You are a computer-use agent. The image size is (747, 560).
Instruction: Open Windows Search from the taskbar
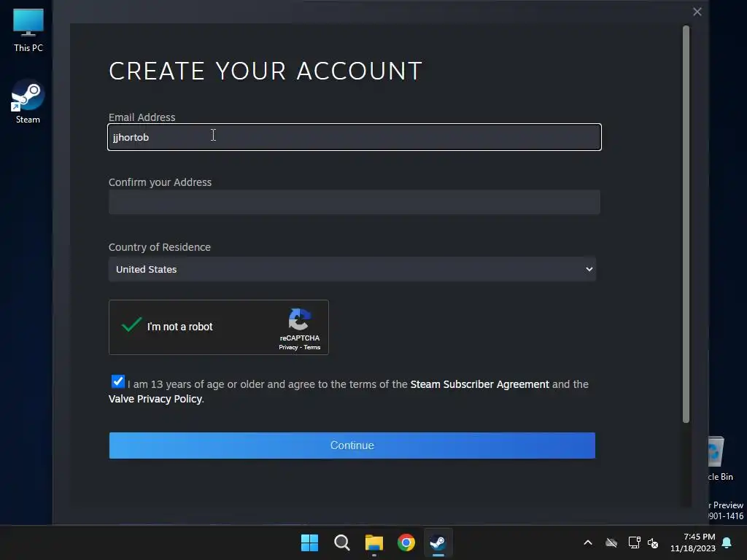(342, 542)
